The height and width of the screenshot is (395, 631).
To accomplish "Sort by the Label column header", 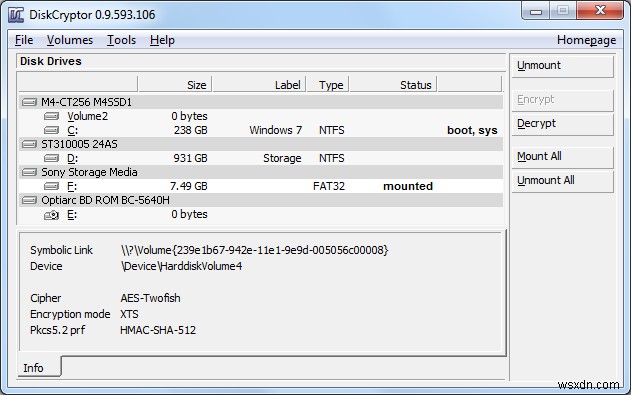I will 259,84.
